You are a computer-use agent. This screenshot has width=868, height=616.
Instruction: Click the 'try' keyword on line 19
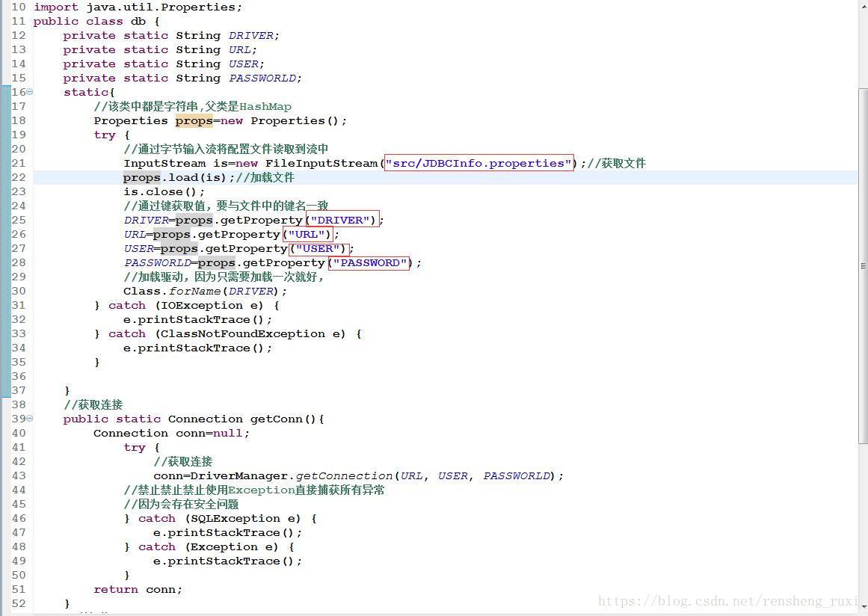pyautogui.click(x=105, y=135)
